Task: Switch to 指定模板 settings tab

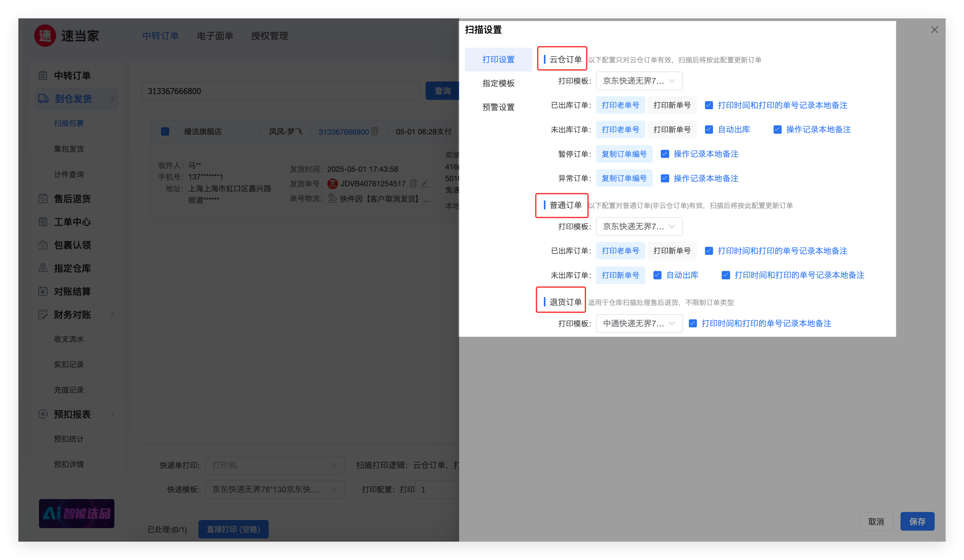Action: [x=498, y=83]
